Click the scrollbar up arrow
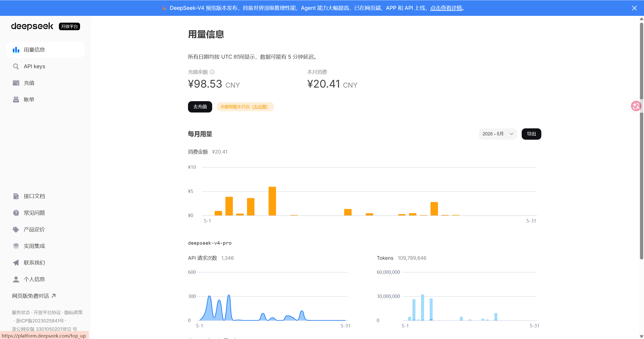Viewport: 644px width, 339px height. 641,19
